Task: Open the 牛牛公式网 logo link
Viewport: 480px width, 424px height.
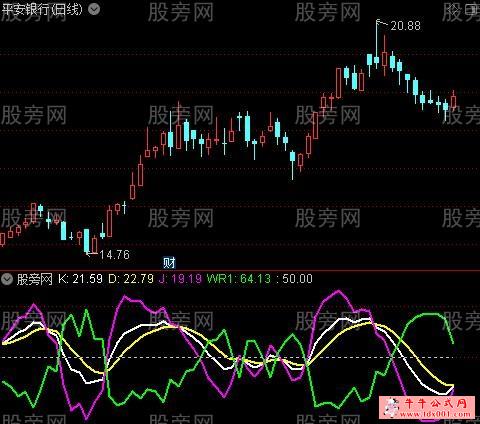Action: (427, 407)
